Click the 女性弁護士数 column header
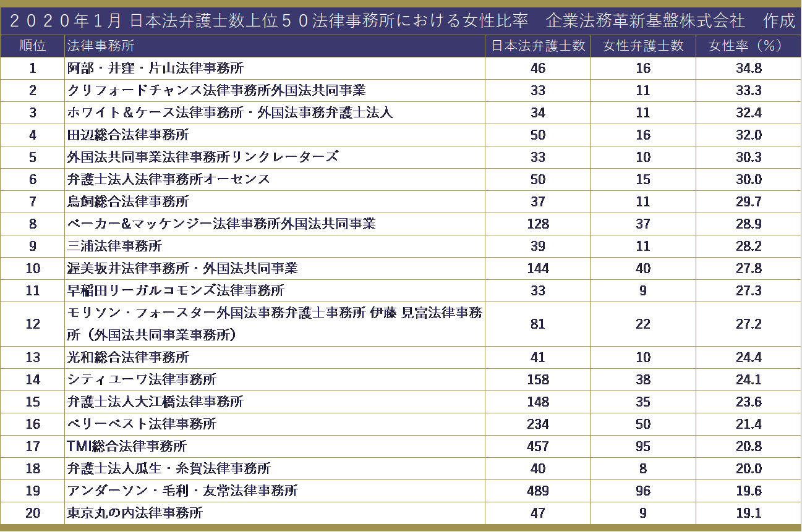This screenshot has width=802, height=532. tap(643, 46)
